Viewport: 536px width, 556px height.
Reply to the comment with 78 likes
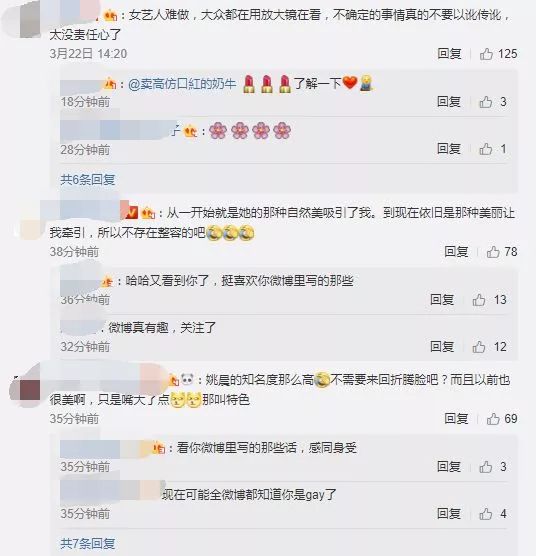click(456, 252)
